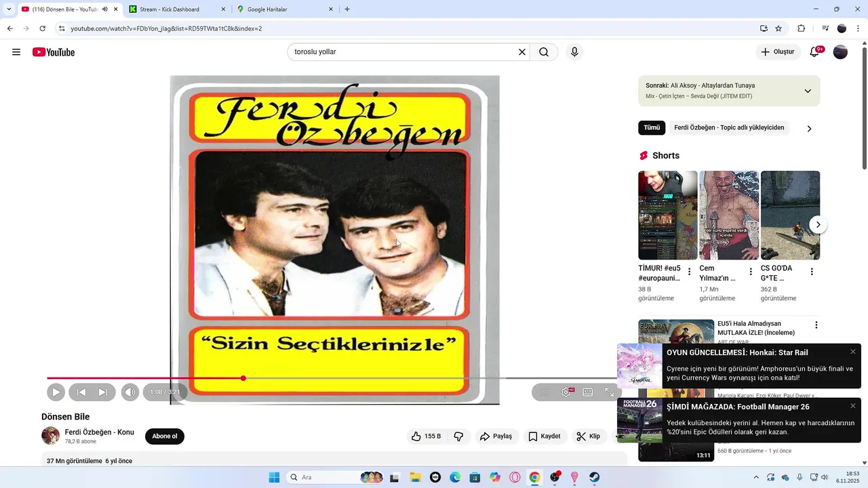
Task: Open the CS GO'DA short thumbnail
Action: click(790, 215)
